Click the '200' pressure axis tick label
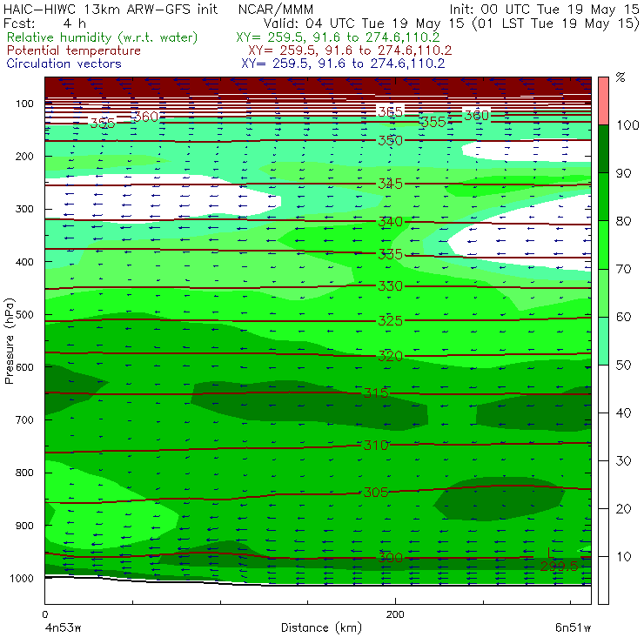The image size is (644, 644). [24, 157]
